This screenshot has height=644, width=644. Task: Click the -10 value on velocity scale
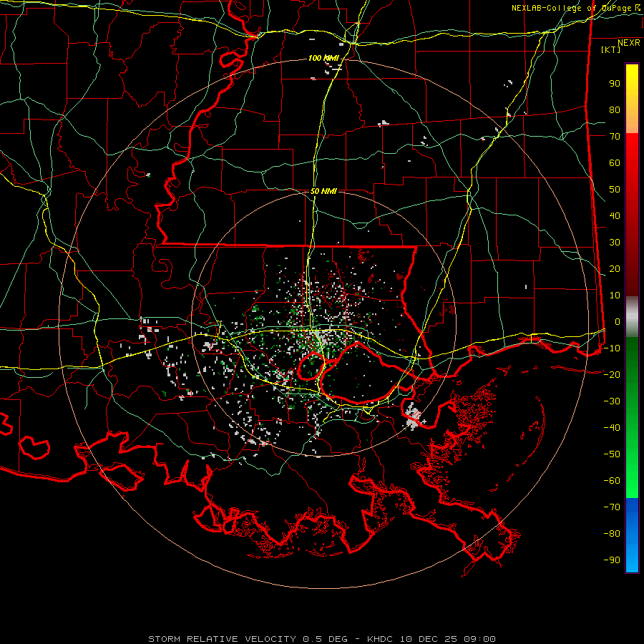612,348
